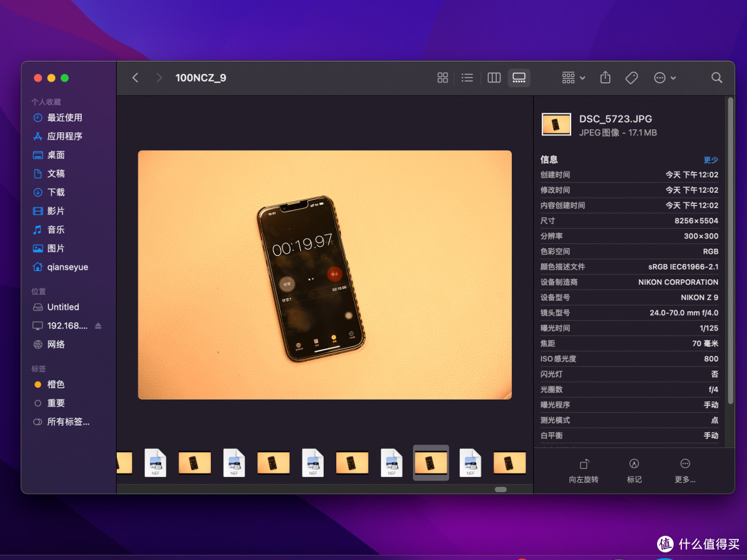The width and height of the screenshot is (747, 560).
Task: Click the NIKON CORPORATION manufacturer value
Action: (678, 282)
